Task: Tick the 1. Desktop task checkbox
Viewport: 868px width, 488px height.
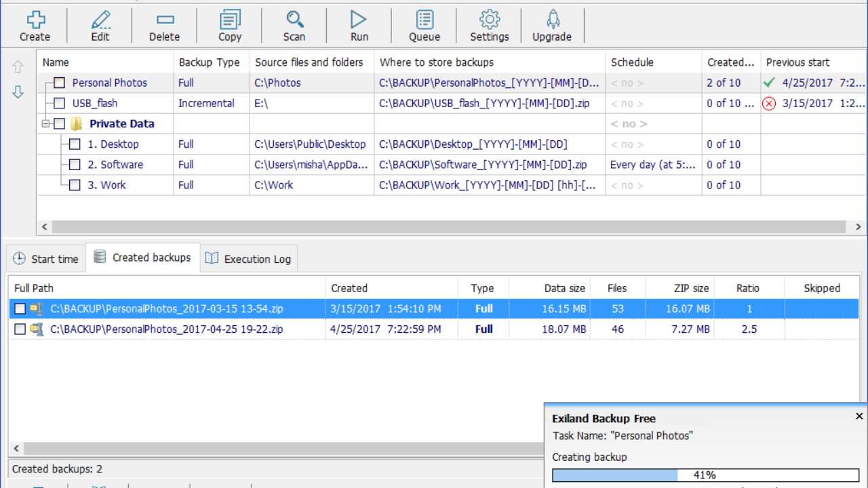Action: coord(75,144)
